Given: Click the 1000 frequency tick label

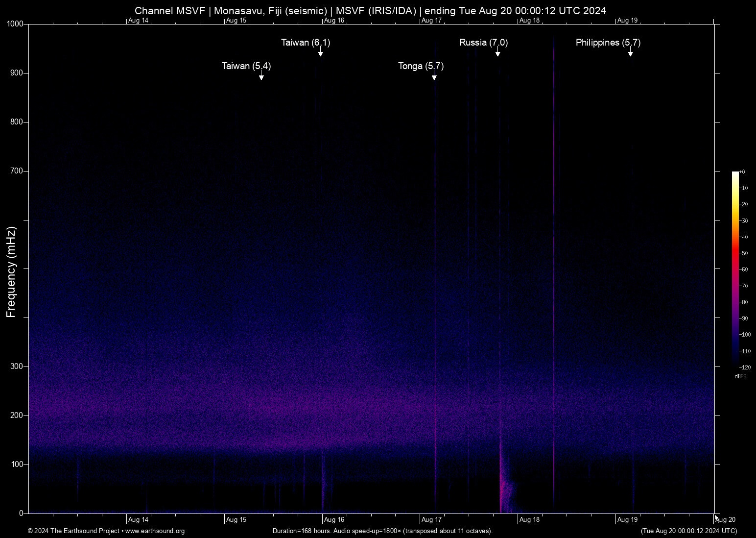Looking at the screenshot, I should click(x=16, y=23).
